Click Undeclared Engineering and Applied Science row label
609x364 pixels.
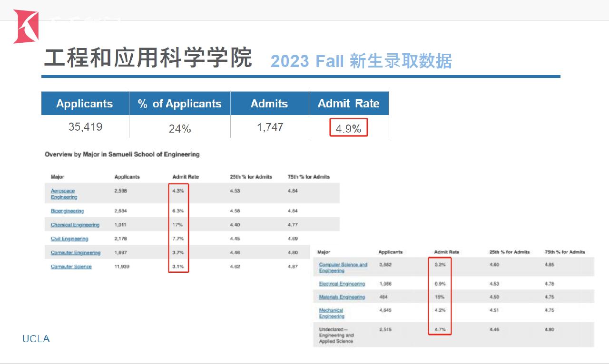(x=336, y=335)
